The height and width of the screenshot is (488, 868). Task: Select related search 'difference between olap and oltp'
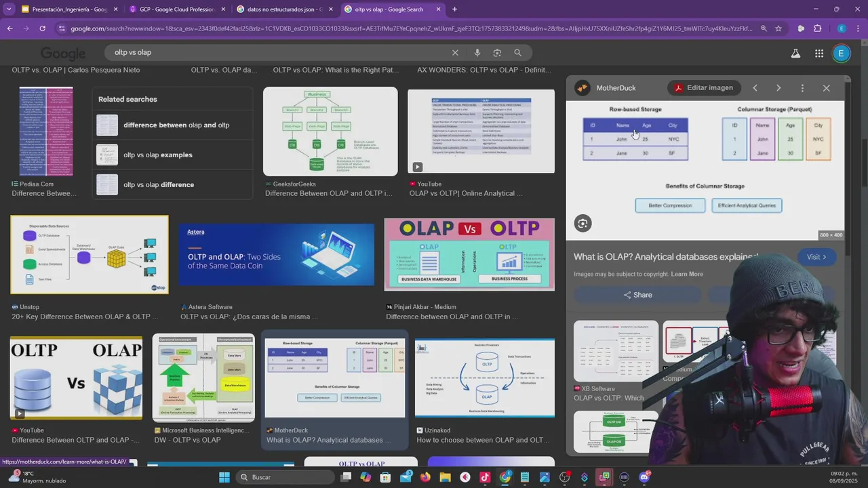(173, 125)
